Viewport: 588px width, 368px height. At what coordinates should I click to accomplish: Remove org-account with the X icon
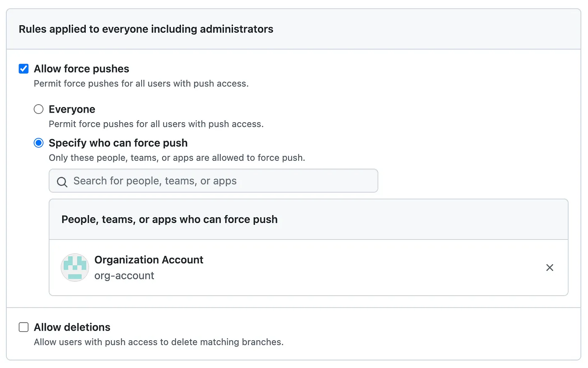tap(549, 268)
